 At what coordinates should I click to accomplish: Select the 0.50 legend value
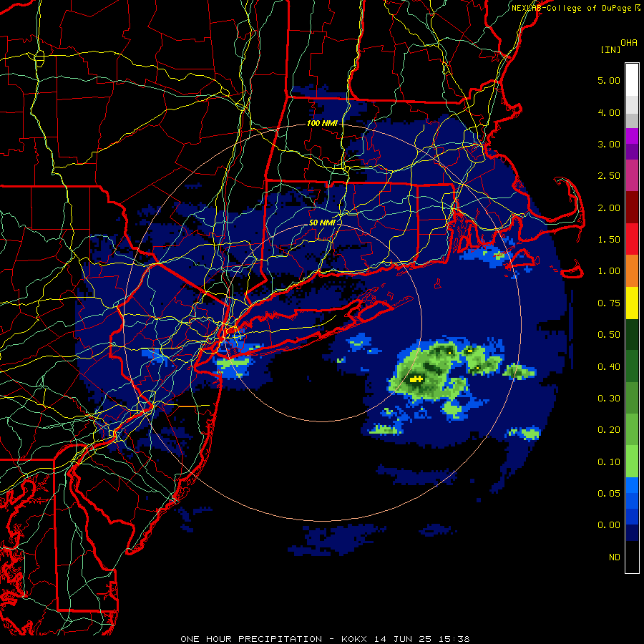609,335
